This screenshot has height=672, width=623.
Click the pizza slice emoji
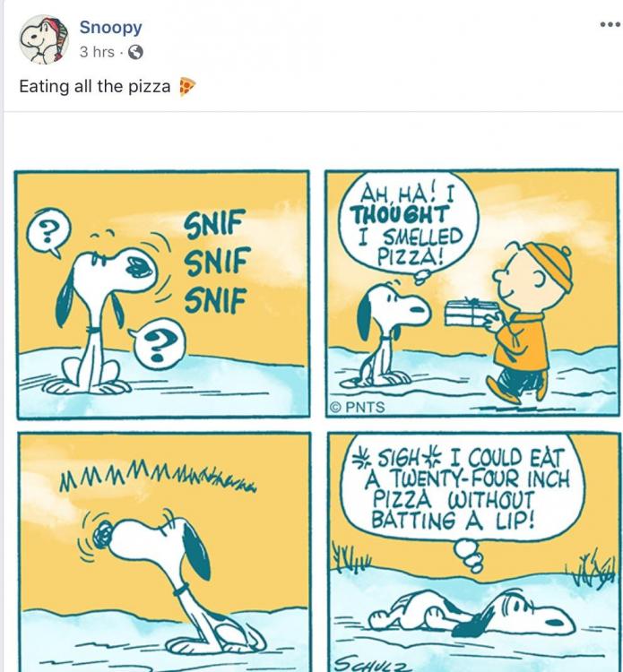(187, 87)
